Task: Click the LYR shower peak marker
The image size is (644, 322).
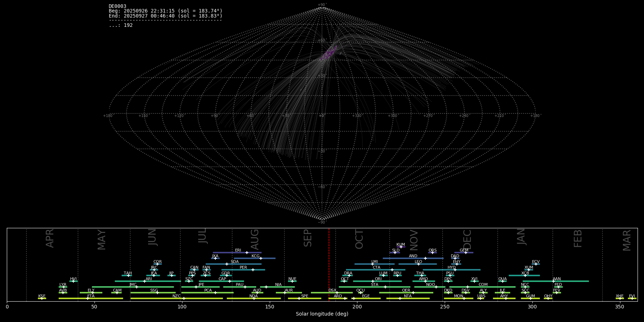Action: [64, 287]
